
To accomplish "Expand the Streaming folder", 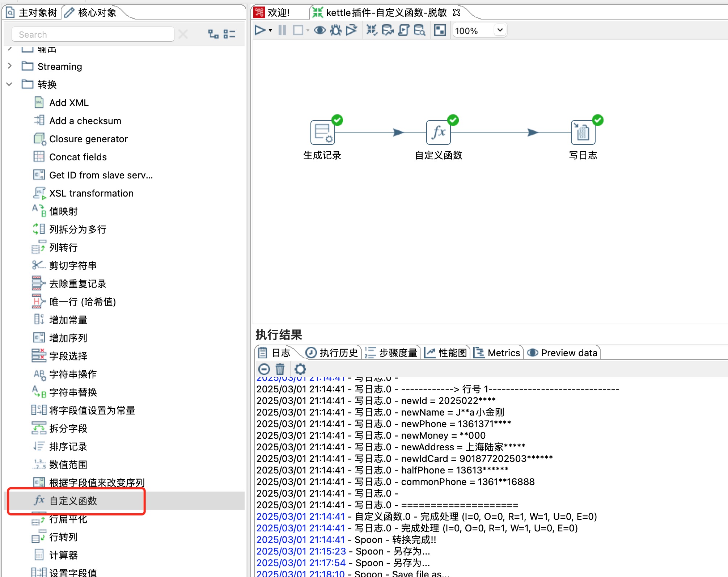I will point(10,66).
